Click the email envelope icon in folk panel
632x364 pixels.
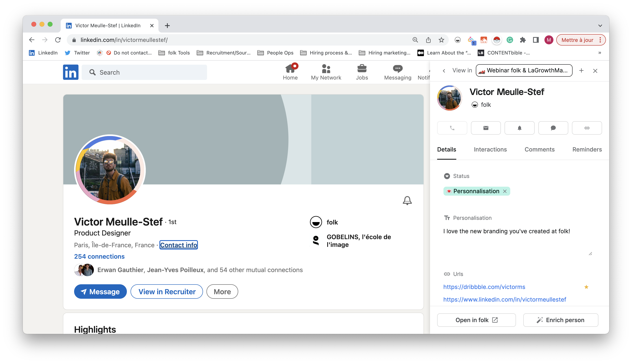point(486,128)
